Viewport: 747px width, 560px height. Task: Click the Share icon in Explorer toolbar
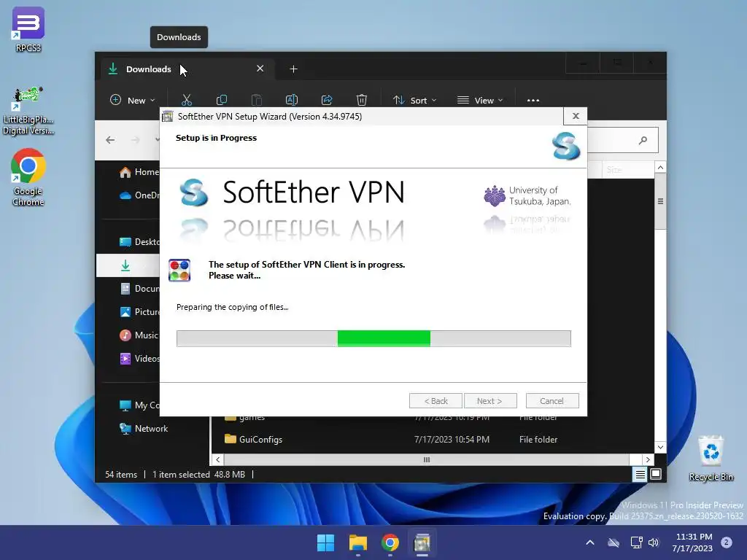coord(327,100)
